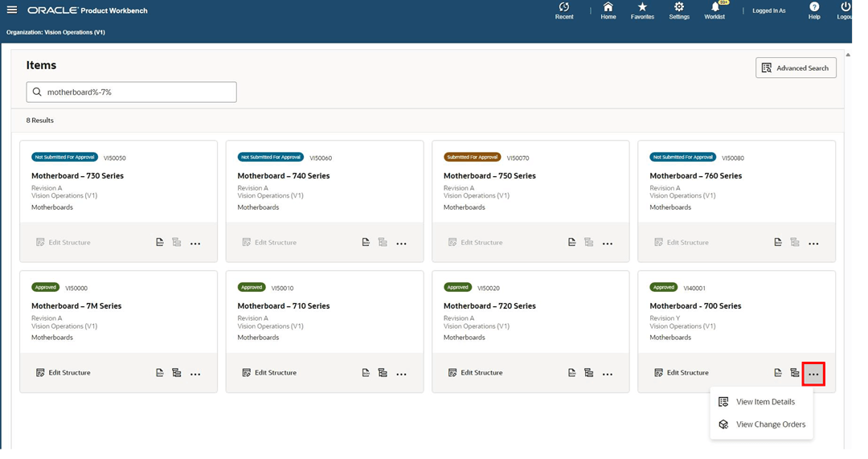Toggle more actions menu on 700 Series card
Image resolution: width=868 pixels, height=459 pixels.
tap(813, 375)
